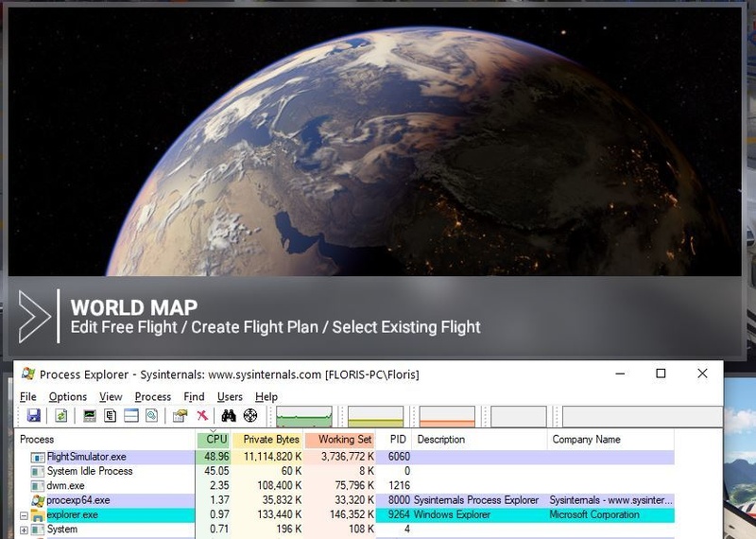Open the yellow commit history mini graph
The width and height of the screenshot is (756, 539).
(x=375, y=416)
